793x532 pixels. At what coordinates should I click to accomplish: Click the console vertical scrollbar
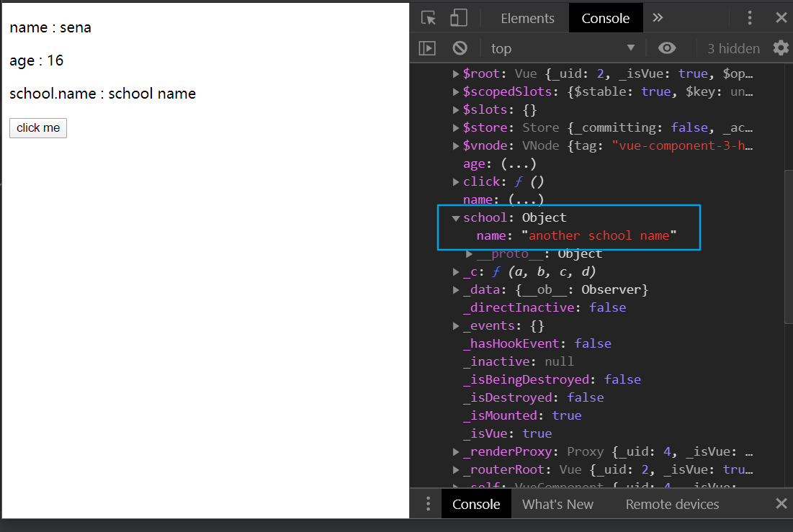789,247
